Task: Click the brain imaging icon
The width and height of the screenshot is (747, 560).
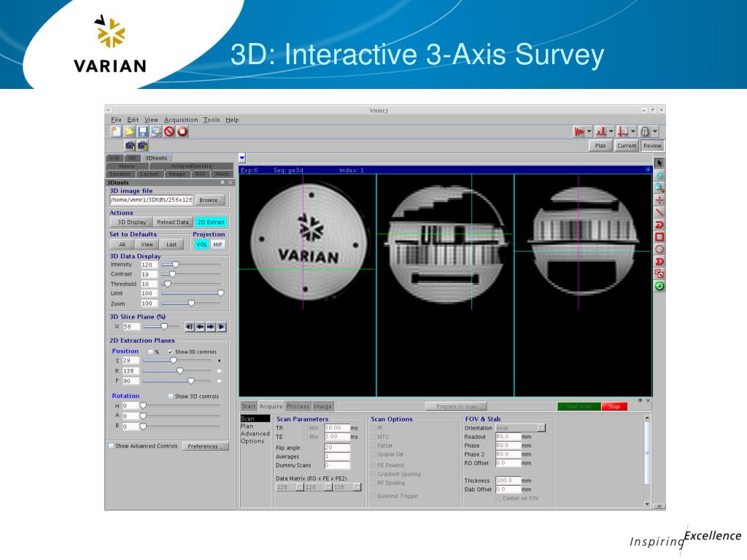Action: click(x=645, y=132)
